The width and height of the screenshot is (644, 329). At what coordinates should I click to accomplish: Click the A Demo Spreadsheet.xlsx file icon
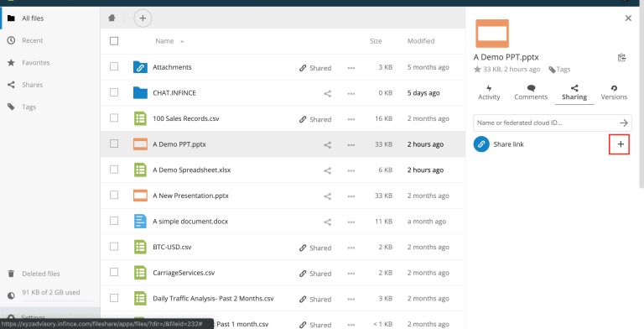point(141,170)
